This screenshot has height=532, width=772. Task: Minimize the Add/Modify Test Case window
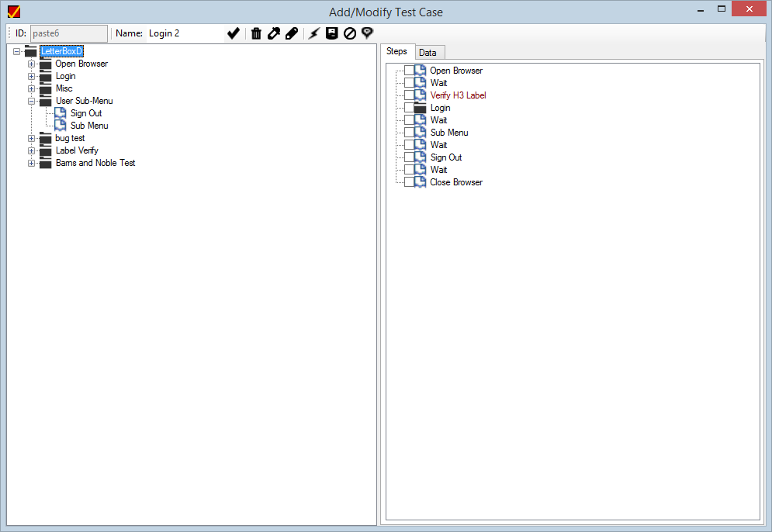pyautogui.click(x=701, y=9)
